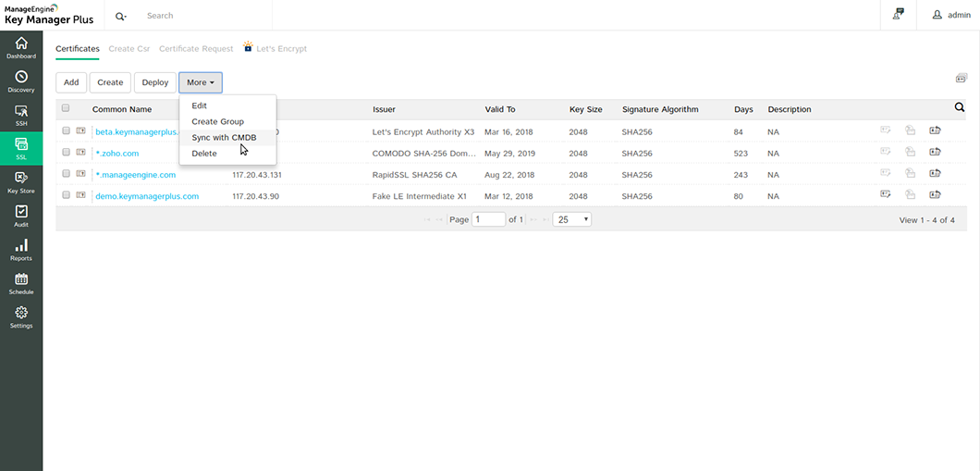Screen dimensions: 980x471
Task: Click the certificate icon on the demo.keymanagerplus.com row
Action: click(81, 195)
